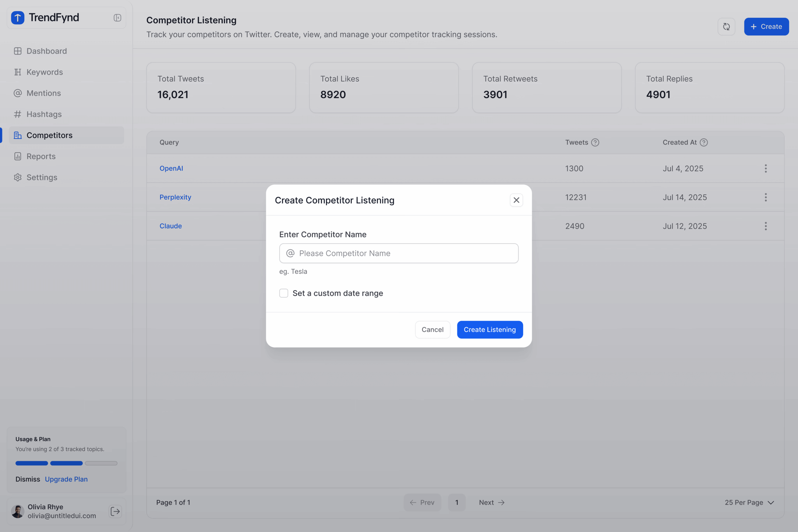Screen dimensions: 798x532
Task: Open the Reports section
Action: [66, 156]
